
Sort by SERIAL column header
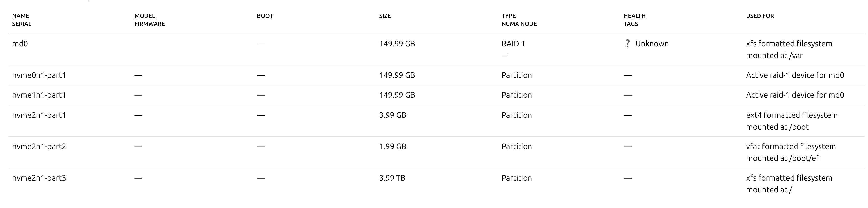(22, 24)
